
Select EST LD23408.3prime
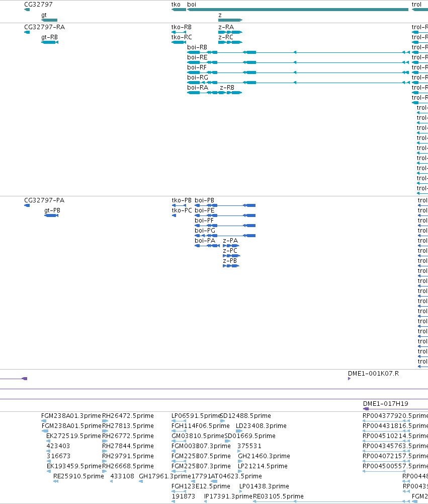pyautogui.click(x=239, y=431)
